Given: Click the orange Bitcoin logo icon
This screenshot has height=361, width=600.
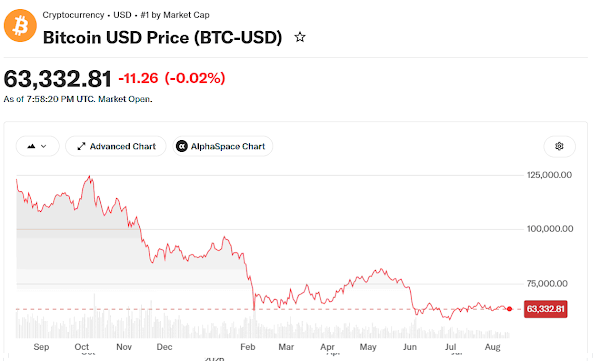Looking at the screenshot, I should click(20, 26).
